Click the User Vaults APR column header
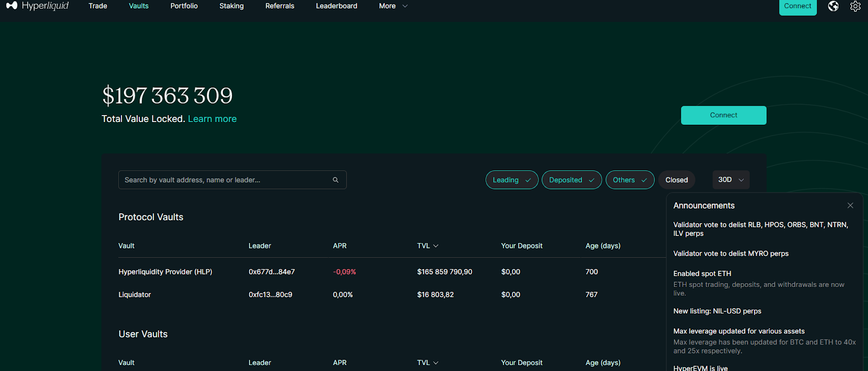The height and width of the screenshot is (371, 868). 340,363
